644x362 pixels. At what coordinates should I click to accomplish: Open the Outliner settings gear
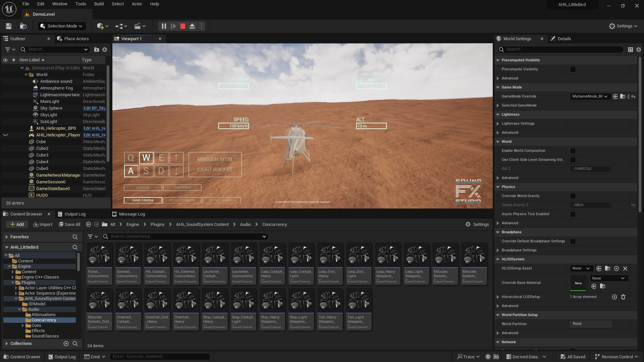(105, 49)
